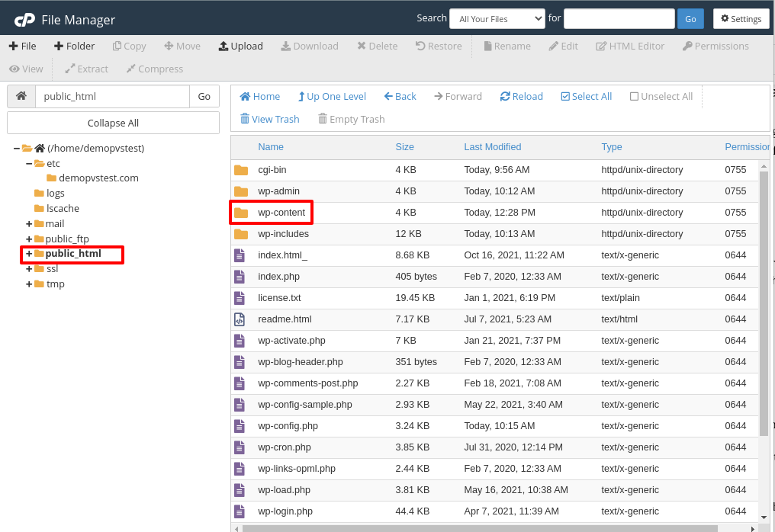Click the horizontal scrollbar below the file list
Screen dimensions: 775x532
pos(480,528)
